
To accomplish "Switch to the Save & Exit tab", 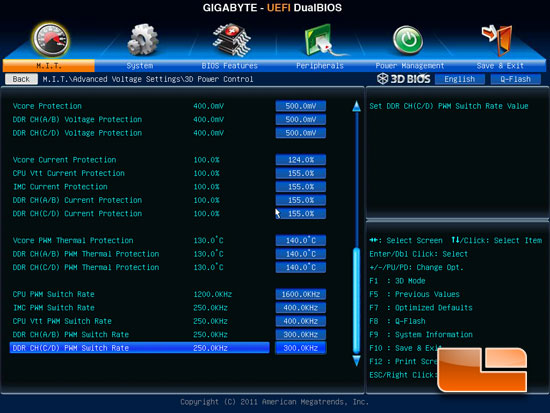I will (500, 66).
